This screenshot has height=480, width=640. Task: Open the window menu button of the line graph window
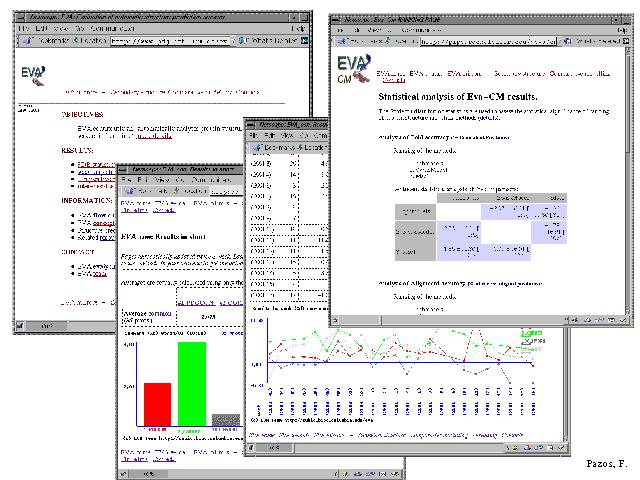[250, 124]
